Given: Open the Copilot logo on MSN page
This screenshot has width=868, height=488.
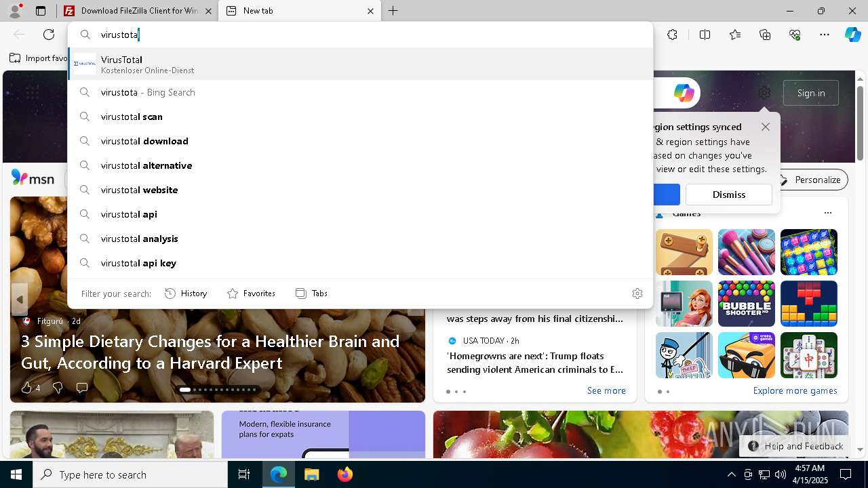Looking at the screenshot, I should click(684, 93).
